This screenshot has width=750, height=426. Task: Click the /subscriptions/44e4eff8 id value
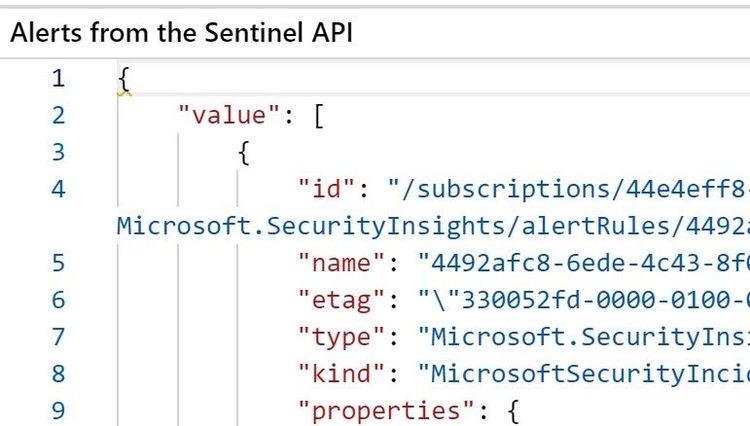[x=569, y=189]
